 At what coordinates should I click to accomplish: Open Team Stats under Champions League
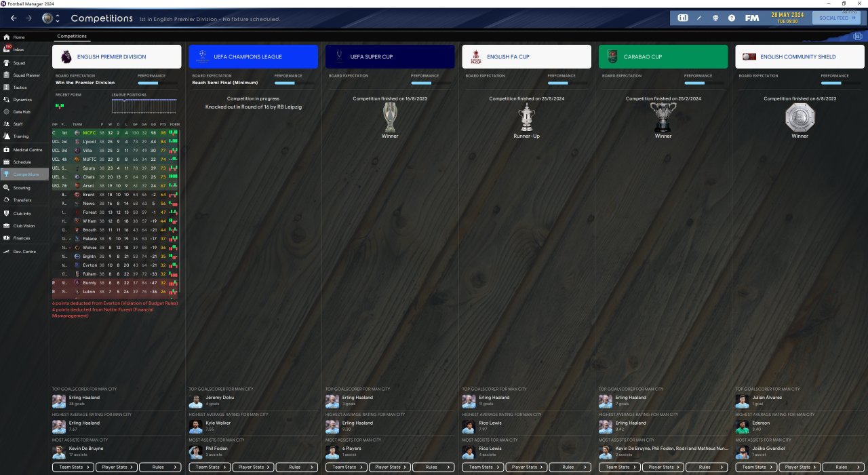(x=210, y=467)
